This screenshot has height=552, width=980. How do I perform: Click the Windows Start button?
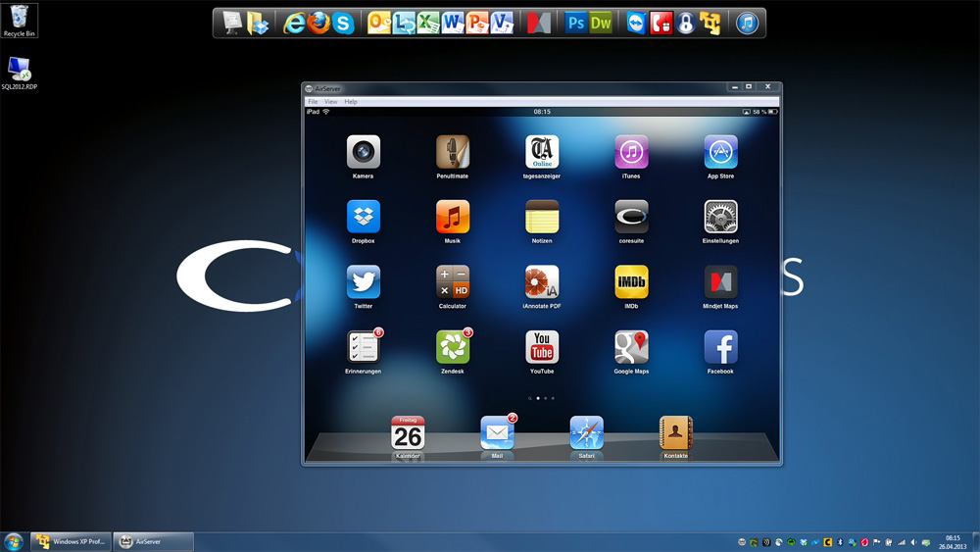point(14,541)
